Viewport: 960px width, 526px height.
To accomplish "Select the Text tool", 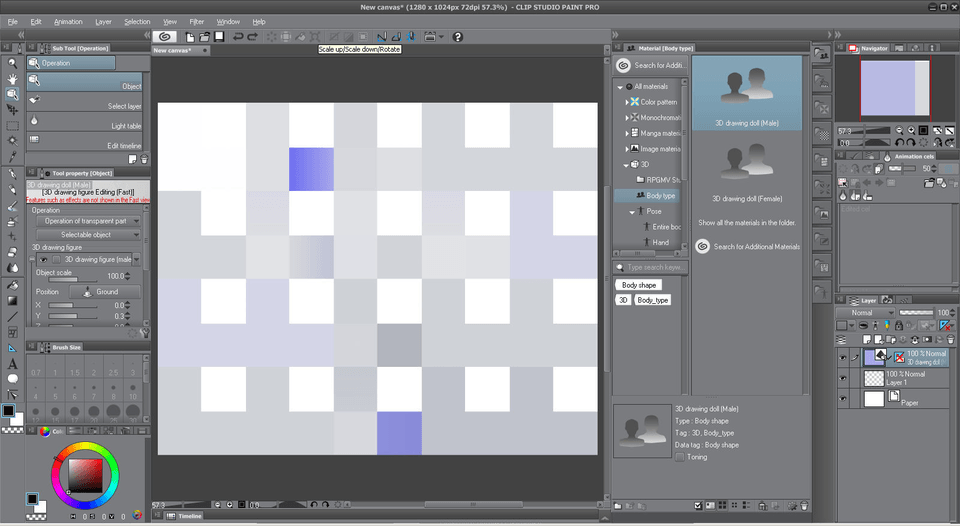I will pos(12,364).
